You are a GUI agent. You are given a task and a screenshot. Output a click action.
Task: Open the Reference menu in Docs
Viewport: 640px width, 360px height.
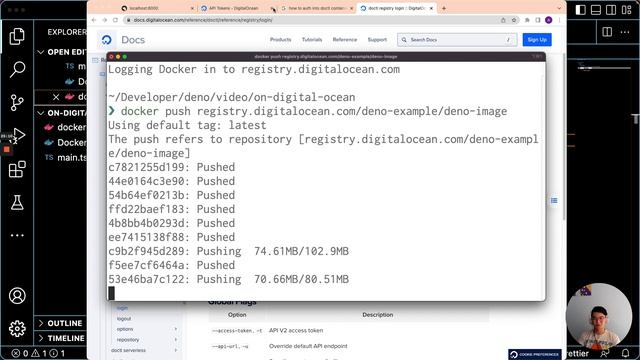click(344, 40)
